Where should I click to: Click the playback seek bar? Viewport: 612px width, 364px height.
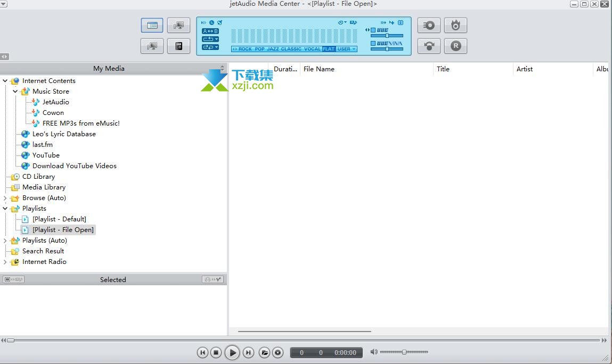(304, 340)
